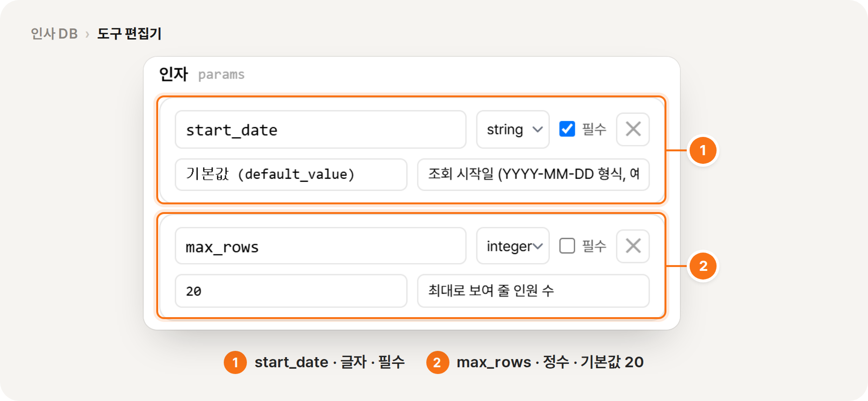Click the 도구 편집기 breadcrumb title
This screenshot has height=401, width=868.
(129, 34)
